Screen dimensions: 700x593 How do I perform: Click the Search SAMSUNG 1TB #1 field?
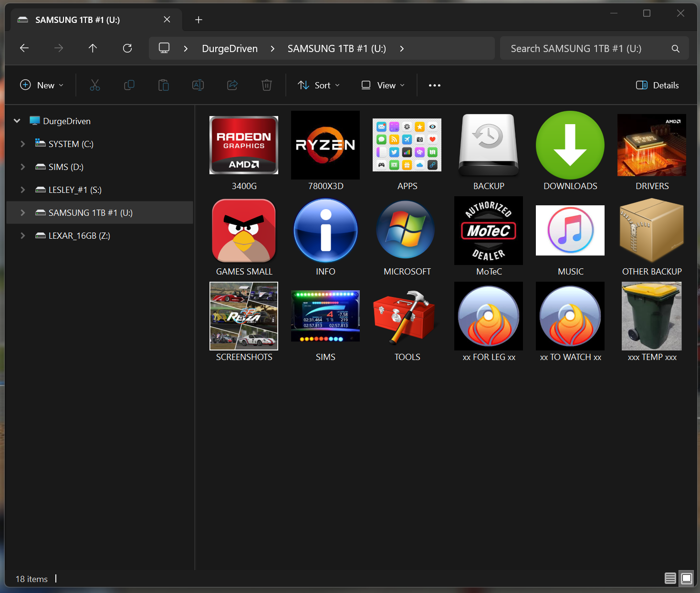tap(594, 48)
